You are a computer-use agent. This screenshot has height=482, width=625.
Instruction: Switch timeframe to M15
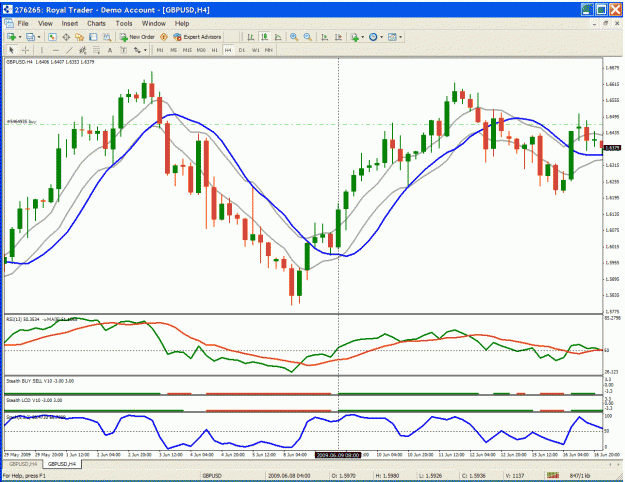pyautogui.click(x=187, y=50)
